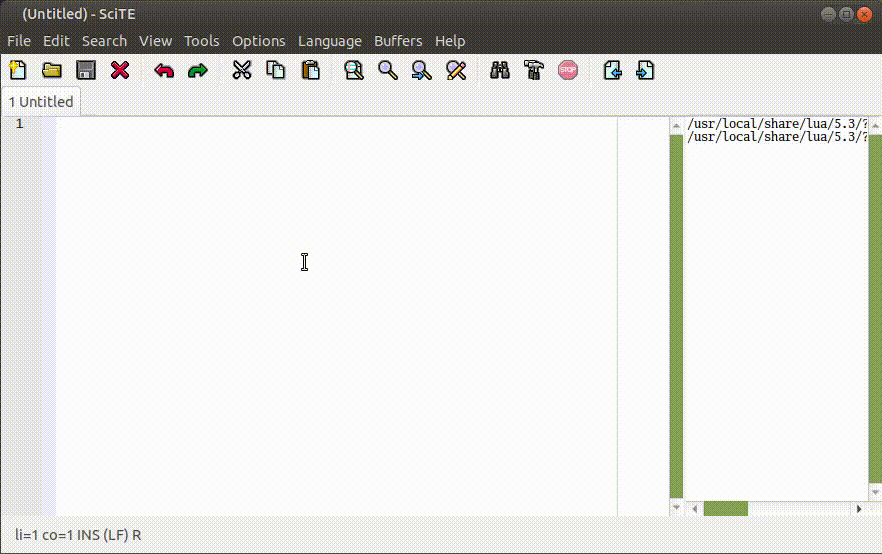This screenshot has height=554, width=882.
Task: Open the Tools menu
Action: pyautogui.click(x=201, y=41)
